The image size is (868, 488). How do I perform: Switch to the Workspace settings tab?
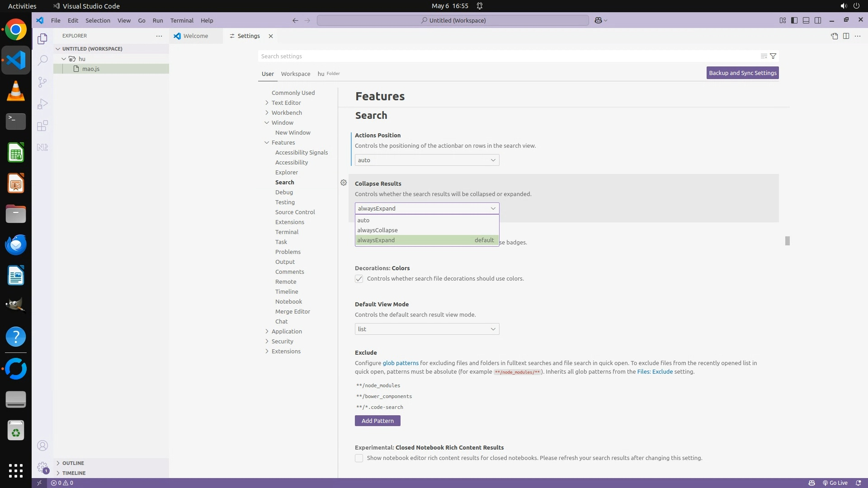pyautogui.click(x=295, y=74)
